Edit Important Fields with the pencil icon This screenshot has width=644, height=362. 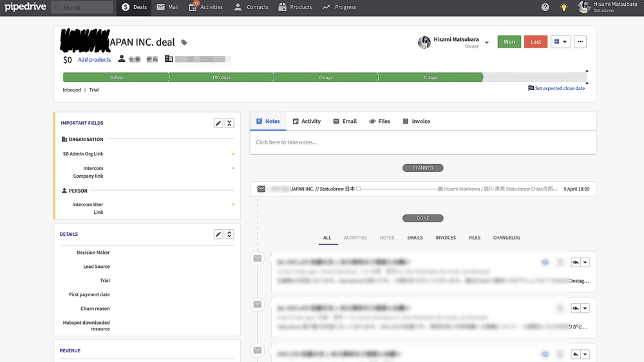(218, 123)
